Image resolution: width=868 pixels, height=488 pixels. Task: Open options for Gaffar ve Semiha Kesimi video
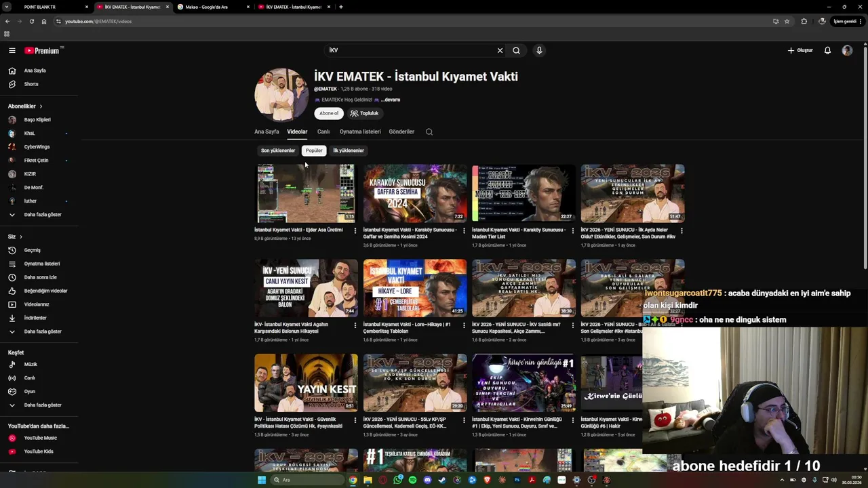pyautogui.click(x=464, y=230)
